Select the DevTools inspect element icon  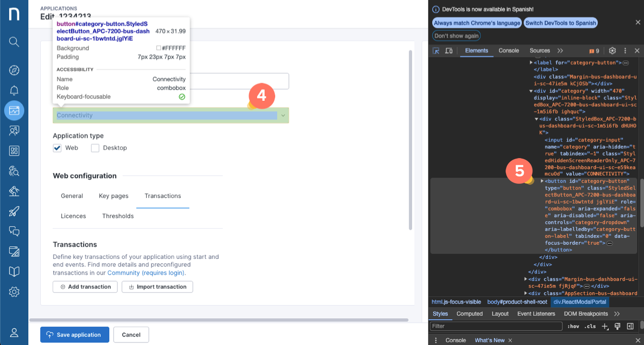(436, 51)
